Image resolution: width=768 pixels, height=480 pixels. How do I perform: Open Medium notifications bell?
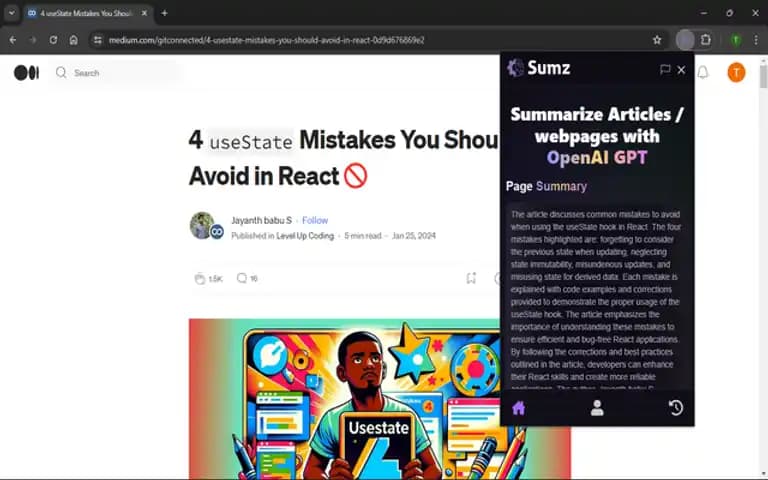coord(703,73)
